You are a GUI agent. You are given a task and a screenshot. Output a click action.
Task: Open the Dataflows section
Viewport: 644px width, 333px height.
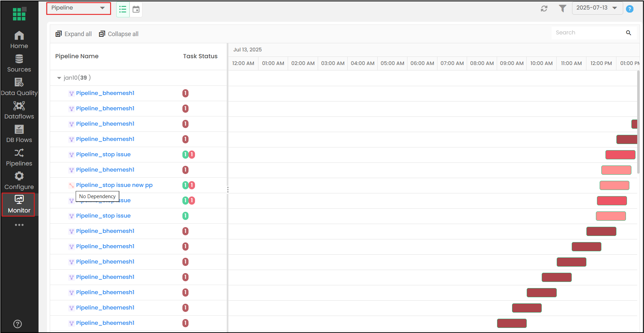(x=19, y=110)
